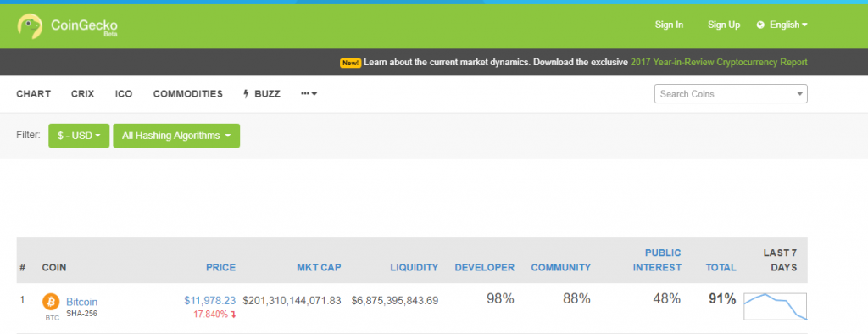Open the ICO section
The image size is (868, 334).
point(124,93)
